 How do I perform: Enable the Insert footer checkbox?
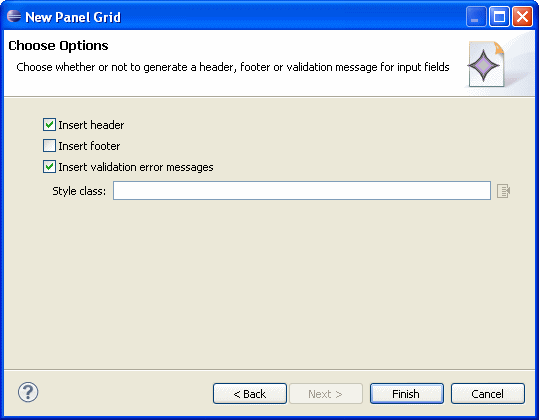click(x=49, y=146)
